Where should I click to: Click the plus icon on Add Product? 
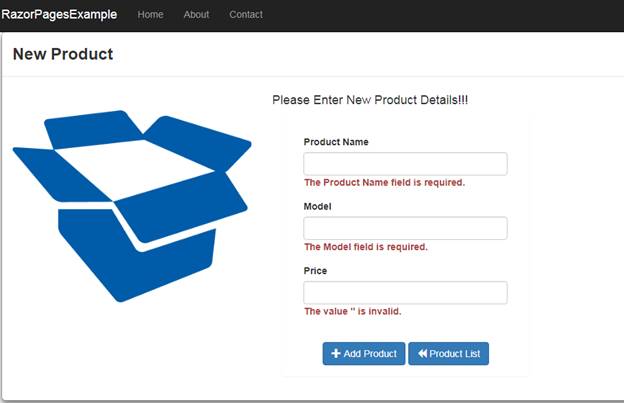pyautogui.click(x=336, y=354)
